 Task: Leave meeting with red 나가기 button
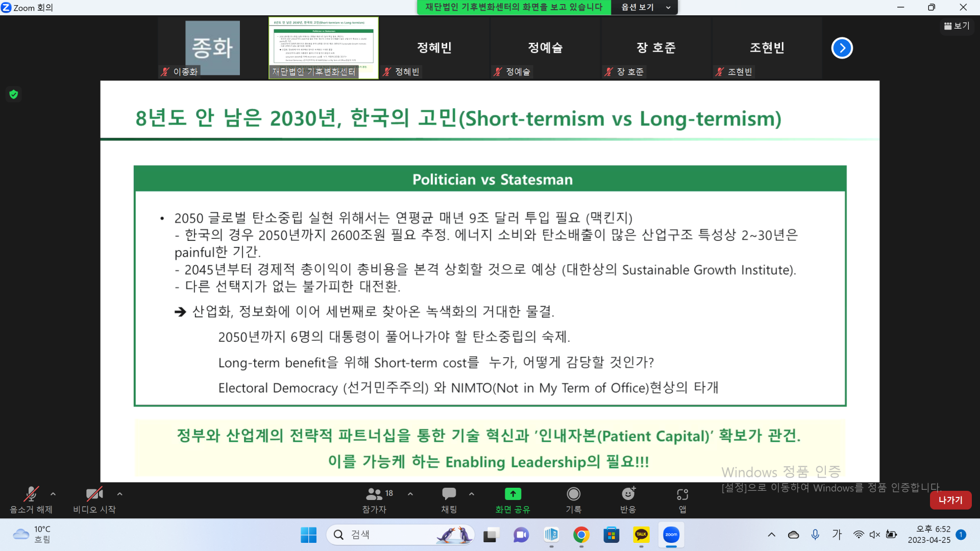point(950,500)
